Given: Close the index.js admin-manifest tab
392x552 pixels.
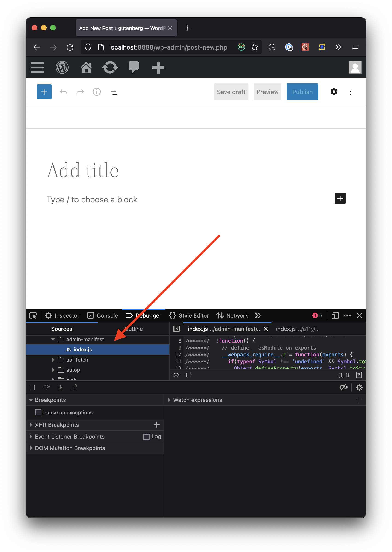Looking at the screenshot, I should (266, 329).
